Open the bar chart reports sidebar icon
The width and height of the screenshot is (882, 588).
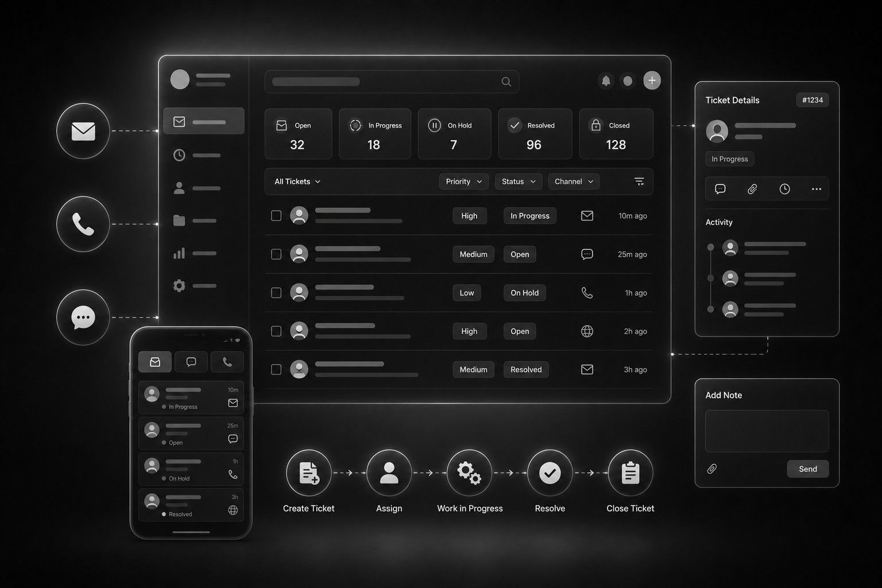(x=179, y=253)
